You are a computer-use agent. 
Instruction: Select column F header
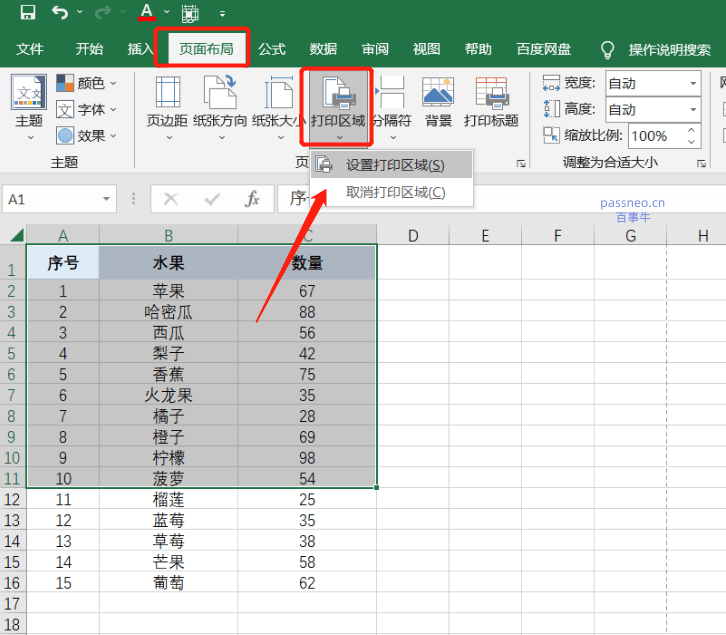pos(558,236)
